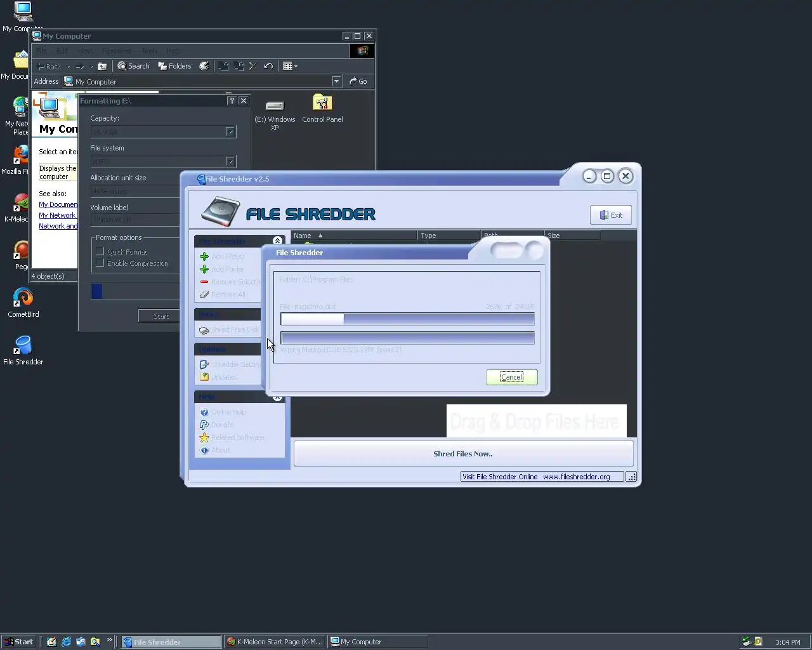Image resolution: width=812 pixels, height=650 pixels.
Task: Click the About info icon
Action: (204, 450)
